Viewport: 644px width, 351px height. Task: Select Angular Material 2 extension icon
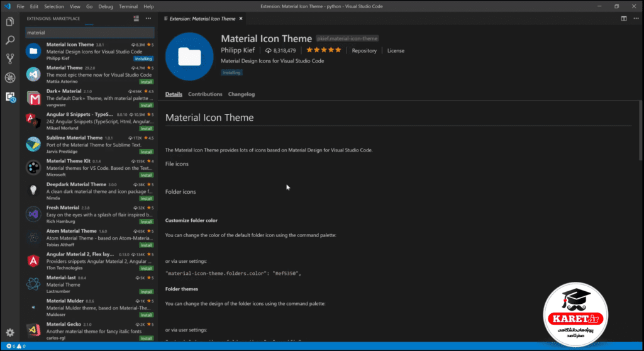[x=33, y=260]
